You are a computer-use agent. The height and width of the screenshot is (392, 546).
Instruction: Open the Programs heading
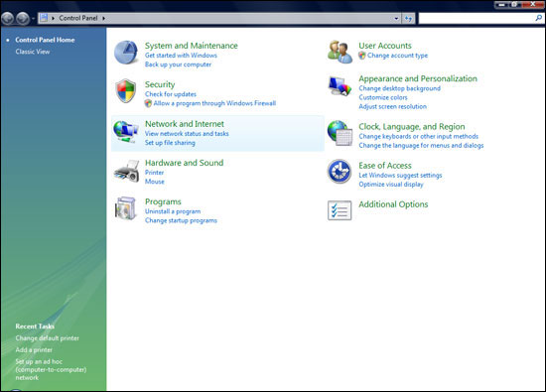pyautogui.click(x=163, y=201)
